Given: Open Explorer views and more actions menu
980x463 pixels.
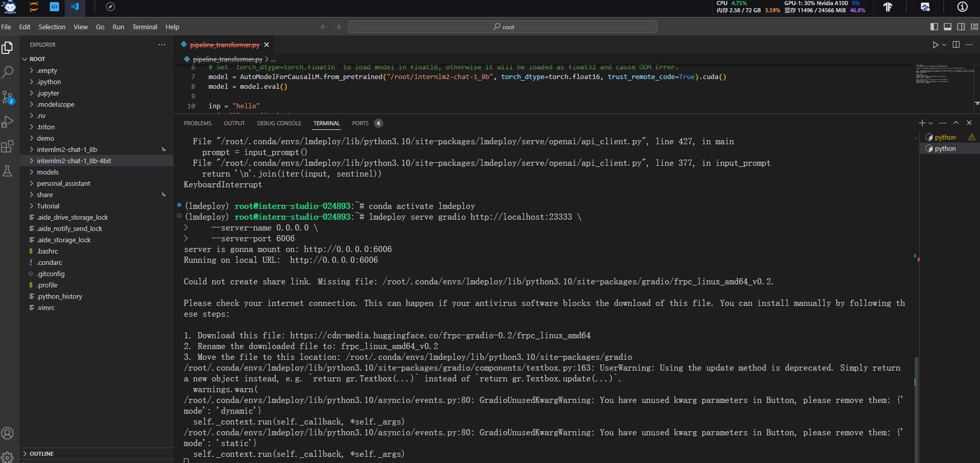Looking at the screenshot, I should (x=162, y=45).
